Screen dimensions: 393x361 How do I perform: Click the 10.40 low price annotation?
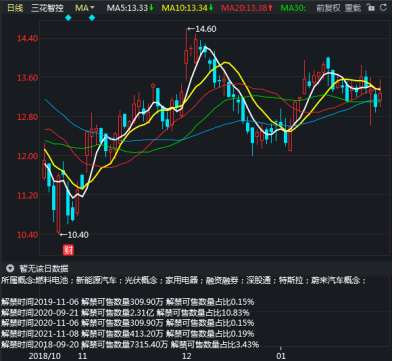point(74,235)
